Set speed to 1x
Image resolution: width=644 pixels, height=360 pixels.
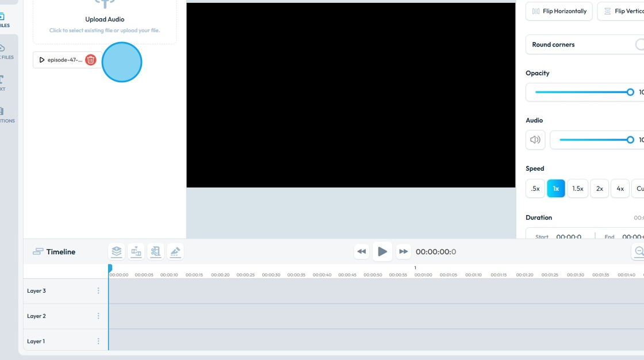click(555, 189)
